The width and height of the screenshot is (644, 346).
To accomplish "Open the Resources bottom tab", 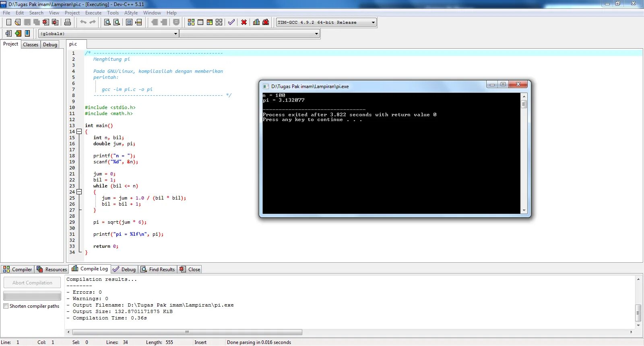I will (x=52, y=270).
